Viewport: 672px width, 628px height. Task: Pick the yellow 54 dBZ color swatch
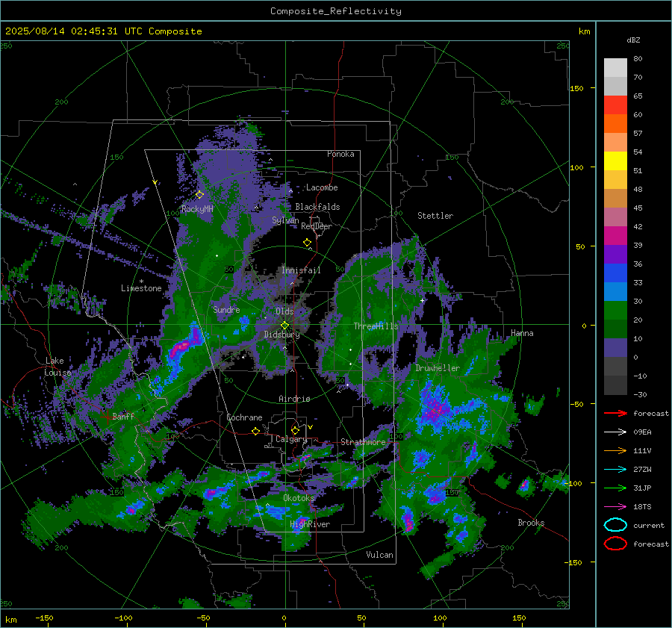(x=615, y=161)
